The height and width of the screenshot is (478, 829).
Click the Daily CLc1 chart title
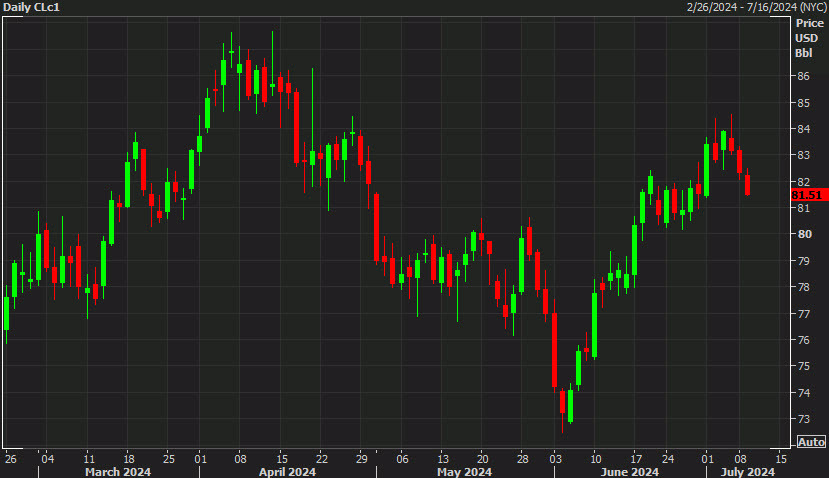pyautogui.click(x=32, y=7)
